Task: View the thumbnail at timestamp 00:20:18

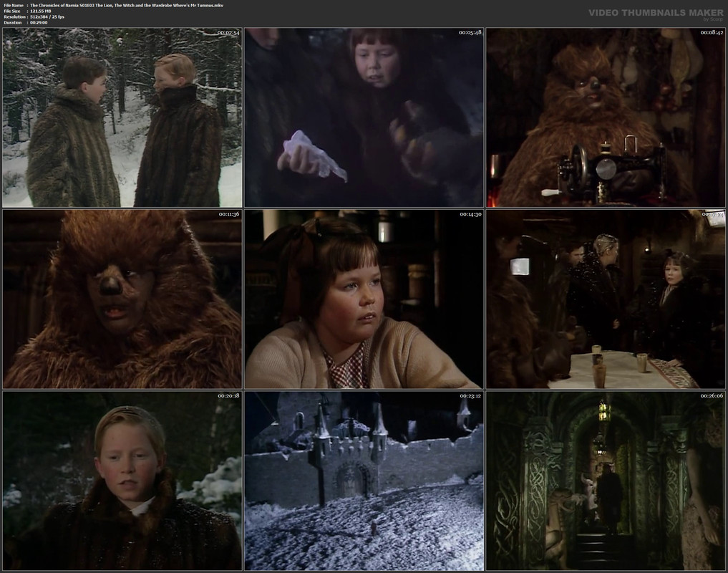Action: [122, 481]
